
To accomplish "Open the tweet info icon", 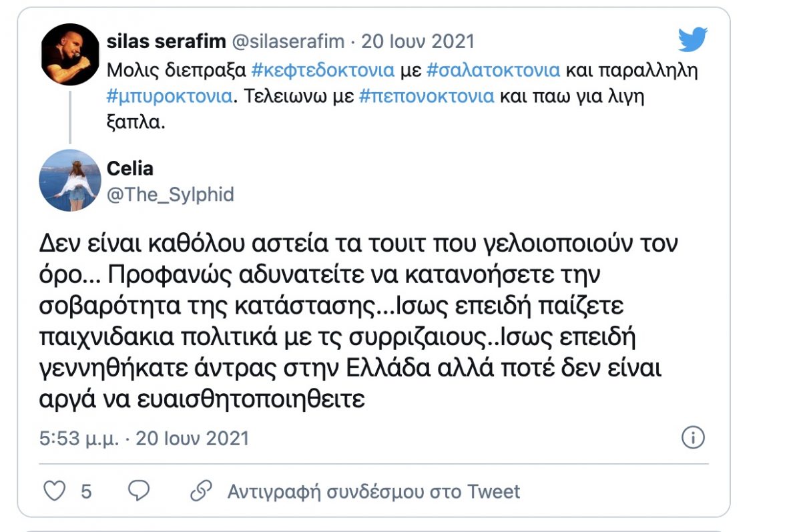I will pos(693,438).
